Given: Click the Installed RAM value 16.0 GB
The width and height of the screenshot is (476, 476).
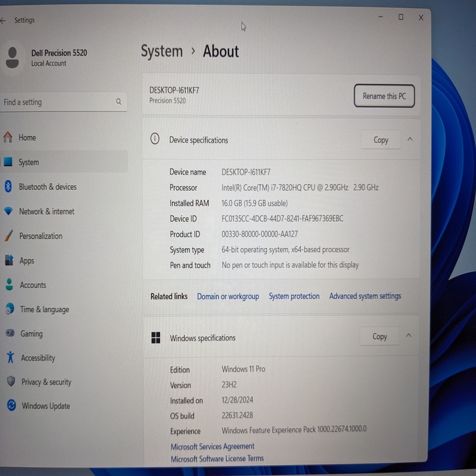Looking at the screenshot, I should point(255,203).
